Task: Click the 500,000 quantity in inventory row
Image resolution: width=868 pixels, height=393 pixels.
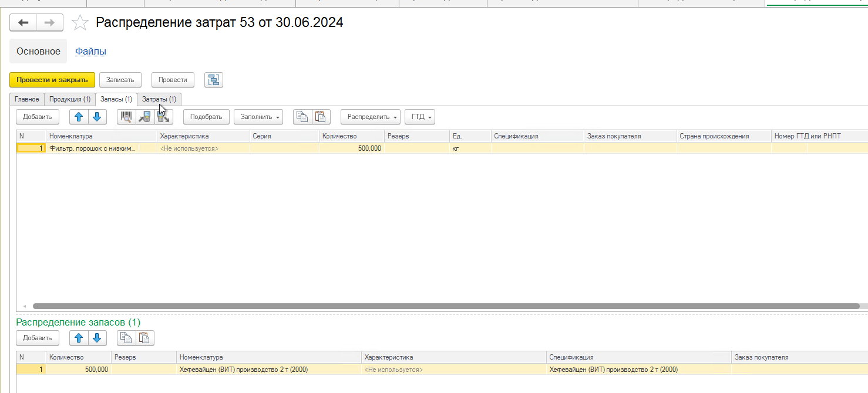Action: coord(351,148)
